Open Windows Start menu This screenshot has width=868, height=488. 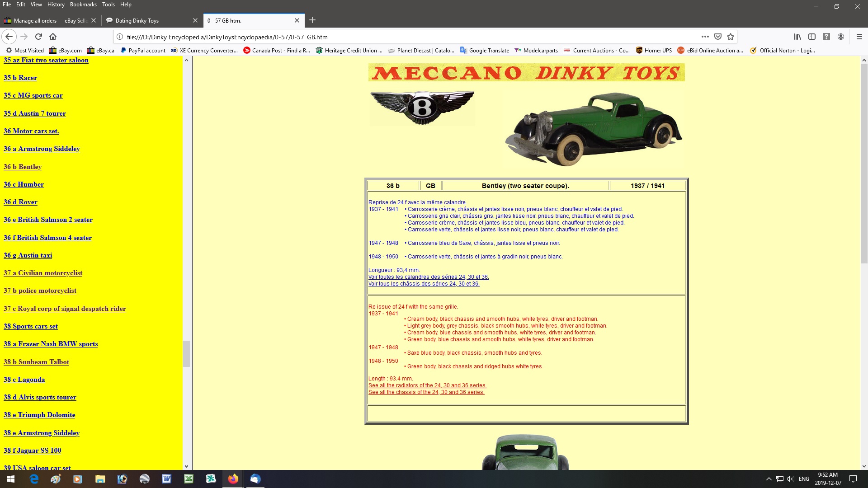(x=11, y=479)
